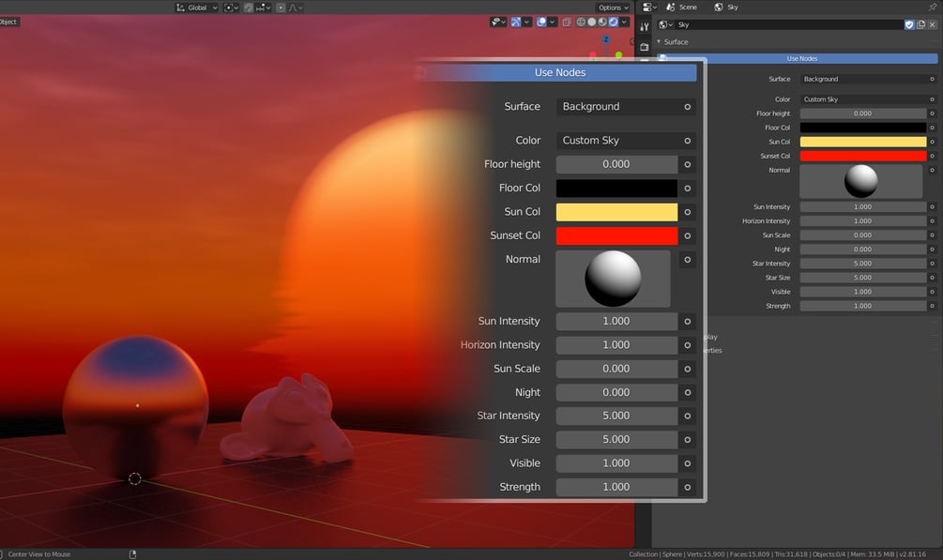Switch to rendered viewport shading mode
This screenshot has height=560, width=943.
pos(614,22)
